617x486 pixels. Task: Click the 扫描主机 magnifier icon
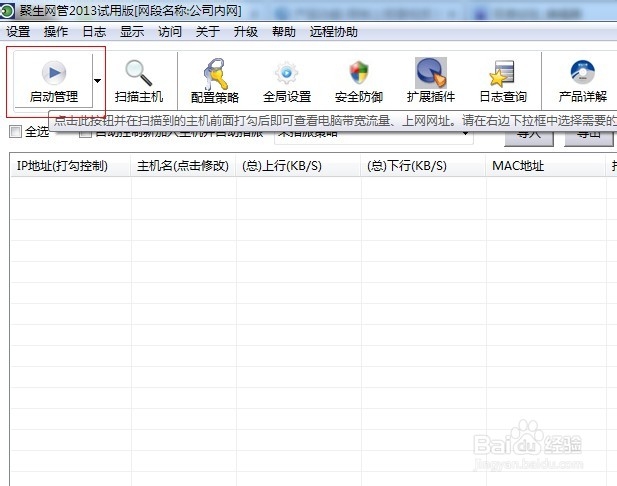pos(139,73)
